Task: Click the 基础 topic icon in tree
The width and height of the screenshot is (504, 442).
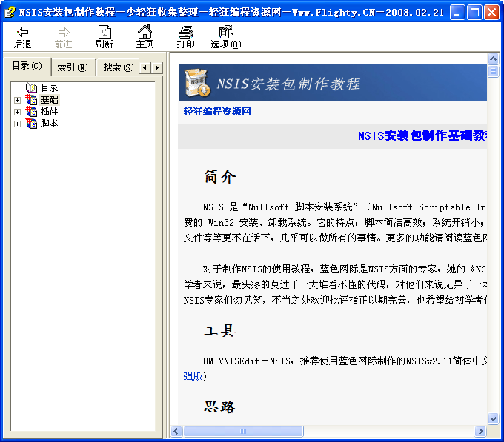Action: 31,100
